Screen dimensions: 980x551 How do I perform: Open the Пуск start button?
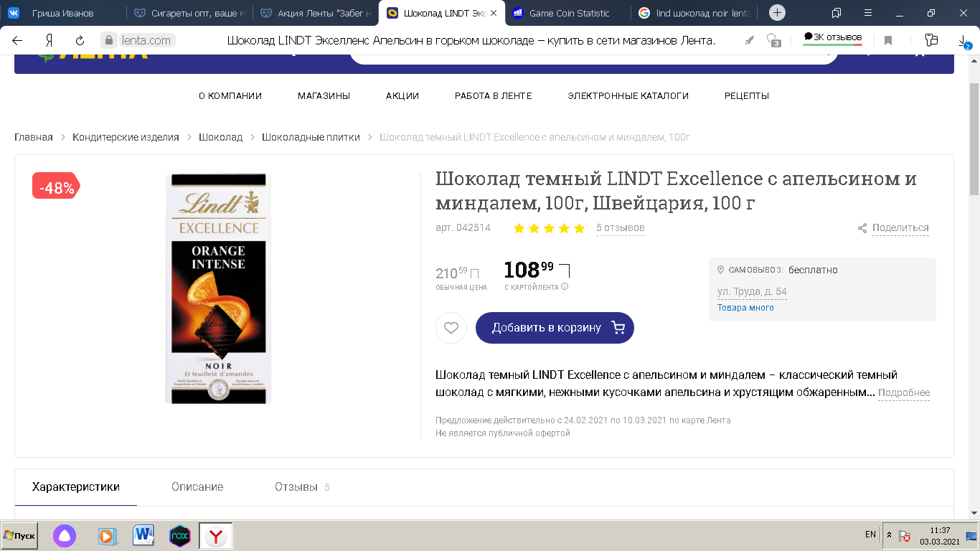(19, 536)
